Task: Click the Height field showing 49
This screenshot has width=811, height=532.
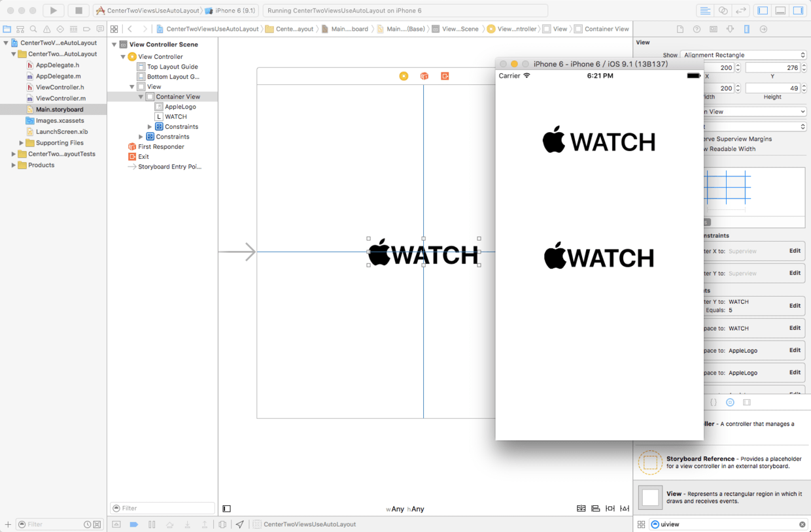Action: click(772, 88)
